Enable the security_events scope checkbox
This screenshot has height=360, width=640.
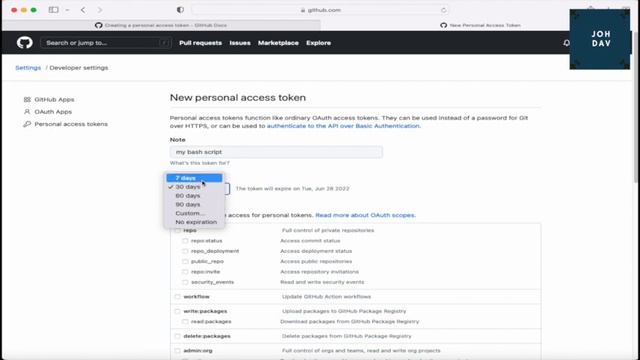pyautogui.click(x=185, y=282)
